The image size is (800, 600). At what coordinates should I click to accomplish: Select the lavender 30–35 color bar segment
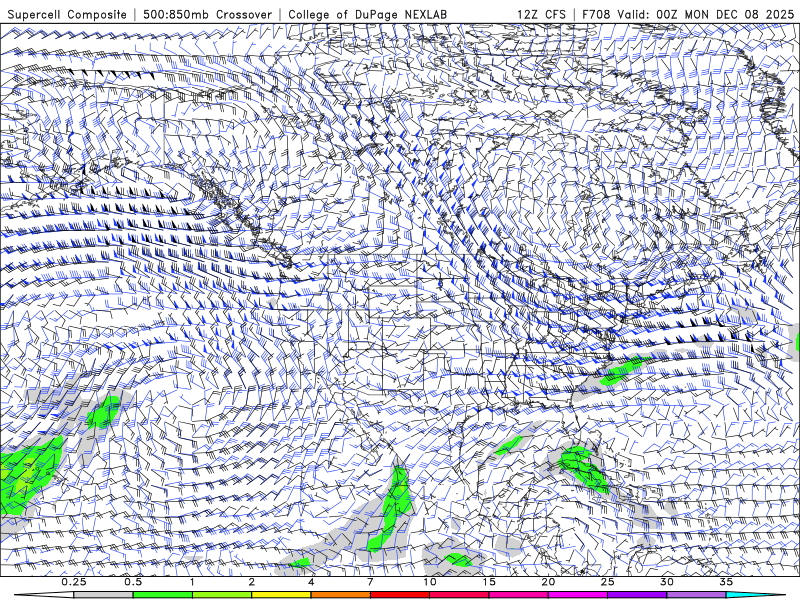tap(696, 595)
